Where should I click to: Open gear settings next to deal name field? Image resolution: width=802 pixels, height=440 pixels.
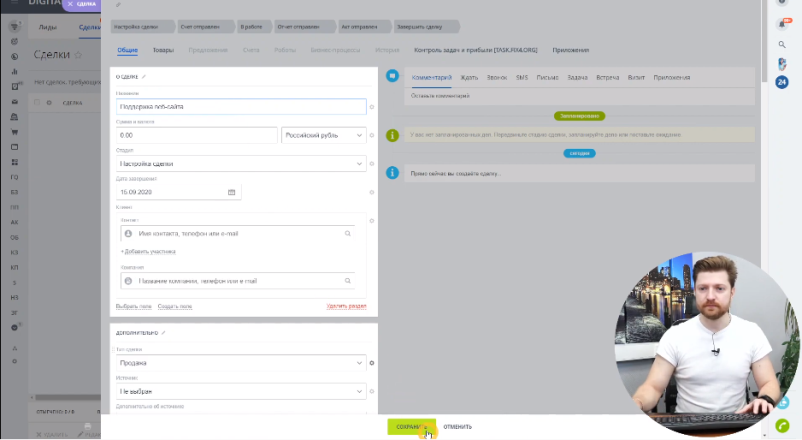click(372, 107)
